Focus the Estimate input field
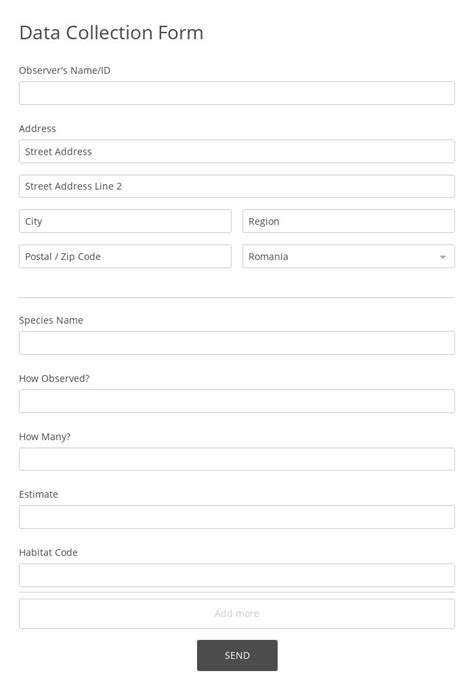The image size is (474, 690). (237, 517)
